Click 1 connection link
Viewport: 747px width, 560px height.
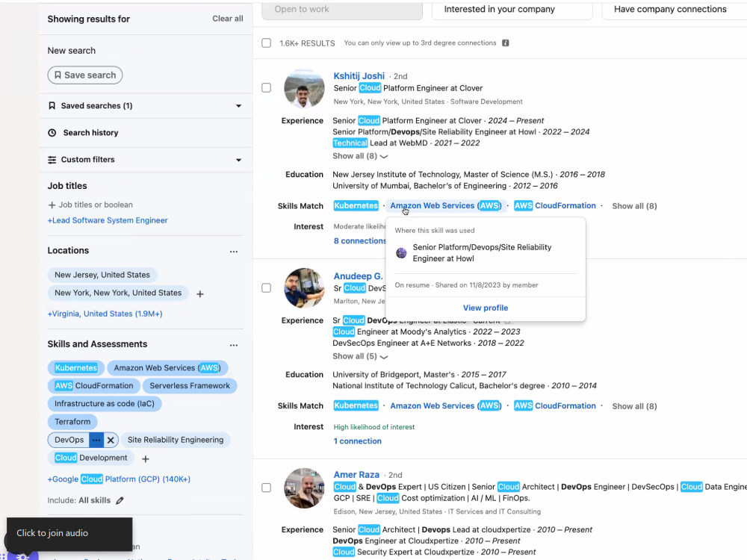click(357, 441)
